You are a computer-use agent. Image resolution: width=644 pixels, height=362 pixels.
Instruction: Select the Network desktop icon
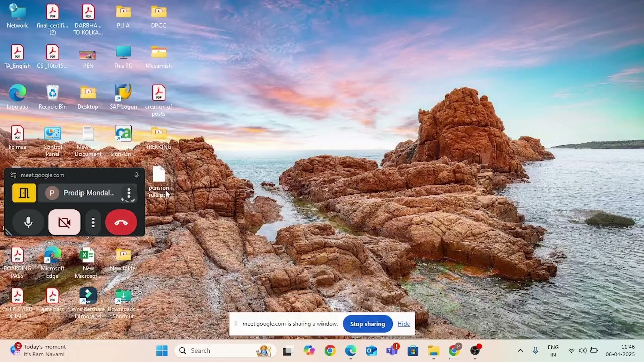pyautogui.click(x=18, y=16)
